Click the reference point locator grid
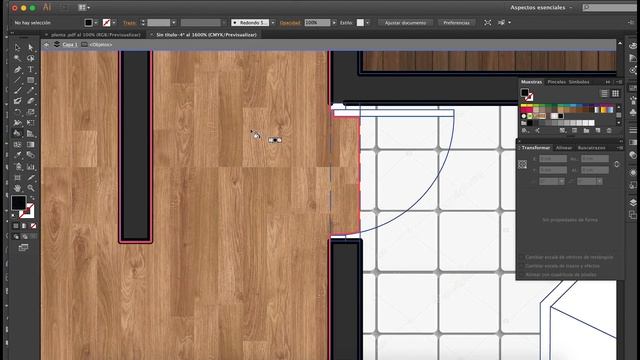 click(x=522, y=164)
